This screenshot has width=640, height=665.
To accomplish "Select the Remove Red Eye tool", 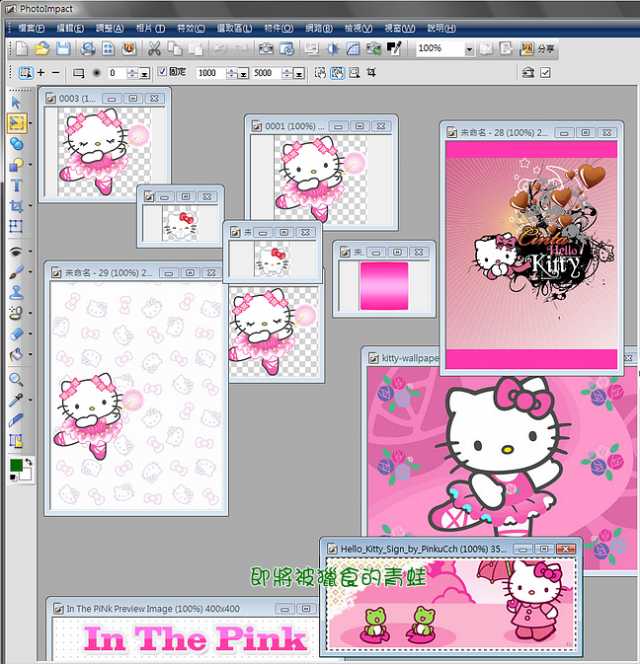I will pos(16,252).
